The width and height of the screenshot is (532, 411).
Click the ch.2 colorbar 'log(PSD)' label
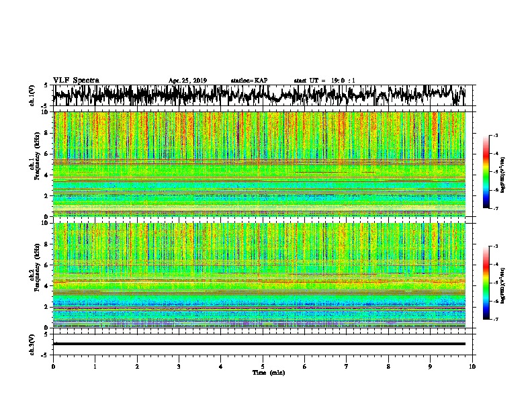tap(502, 285)
